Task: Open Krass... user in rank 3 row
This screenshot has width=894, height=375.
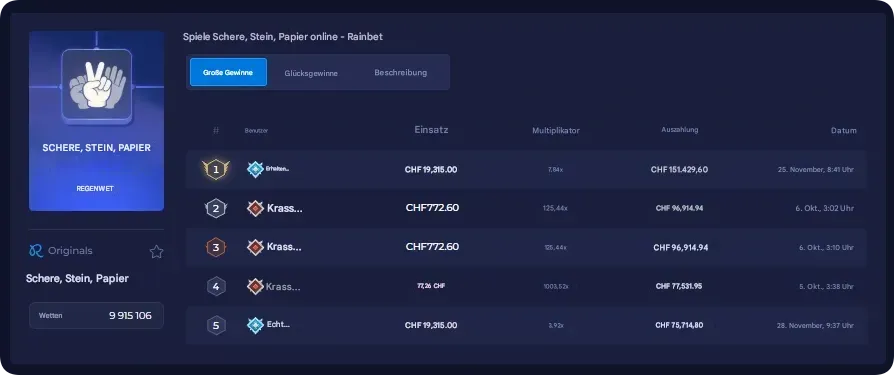Action: pos(285,247)
